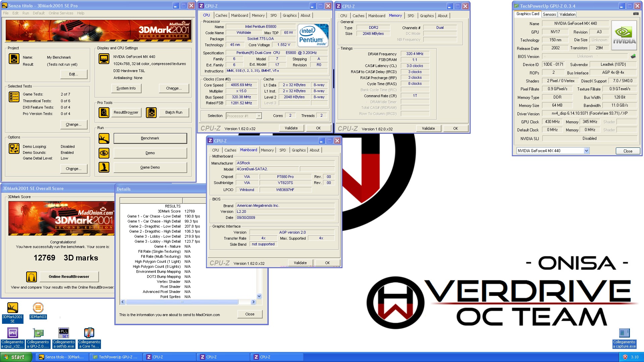Click the Edit... button in Project section
Screen dimensions: 644x362
point(73,74)
